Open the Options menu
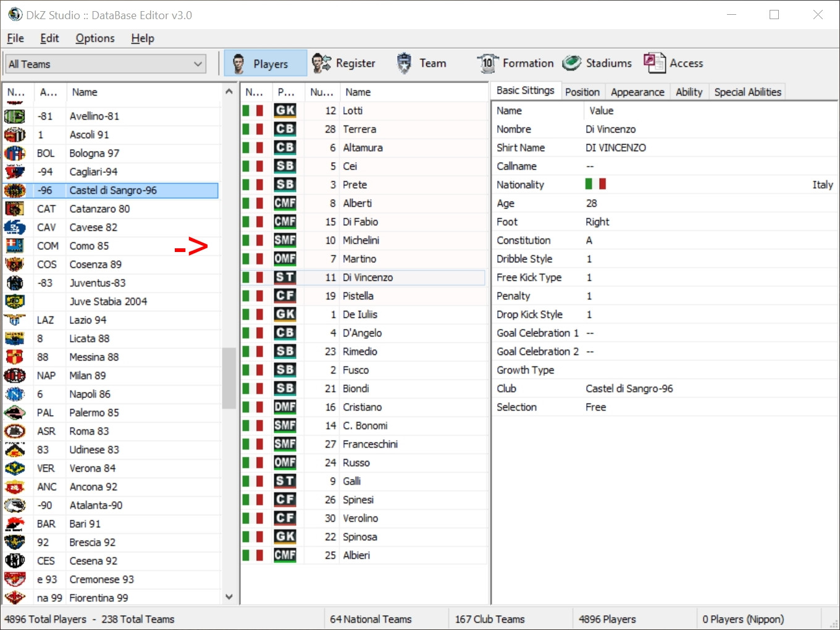840x630 pixels. pos(95,38)
